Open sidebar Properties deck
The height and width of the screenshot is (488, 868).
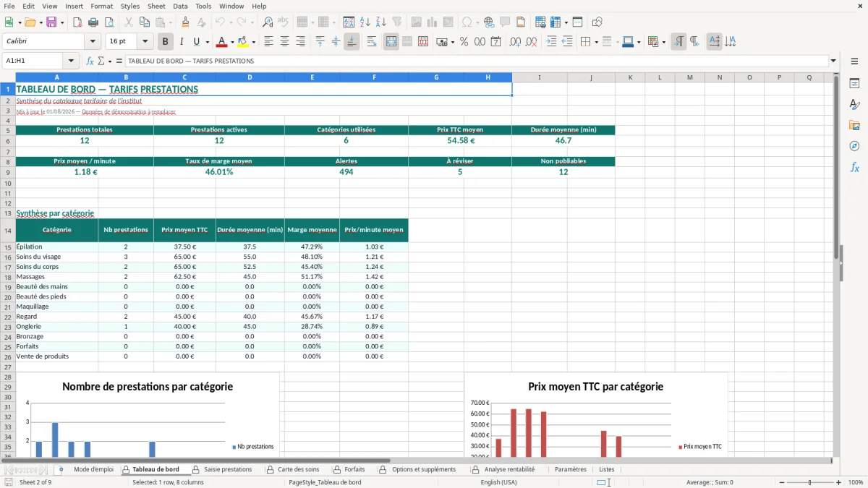pos(854,84)
